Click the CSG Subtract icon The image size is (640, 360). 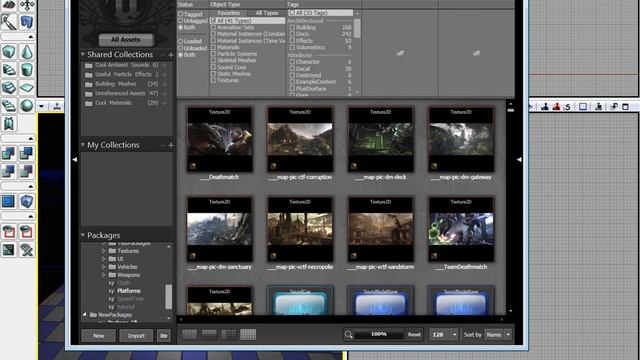coord(27,153)
